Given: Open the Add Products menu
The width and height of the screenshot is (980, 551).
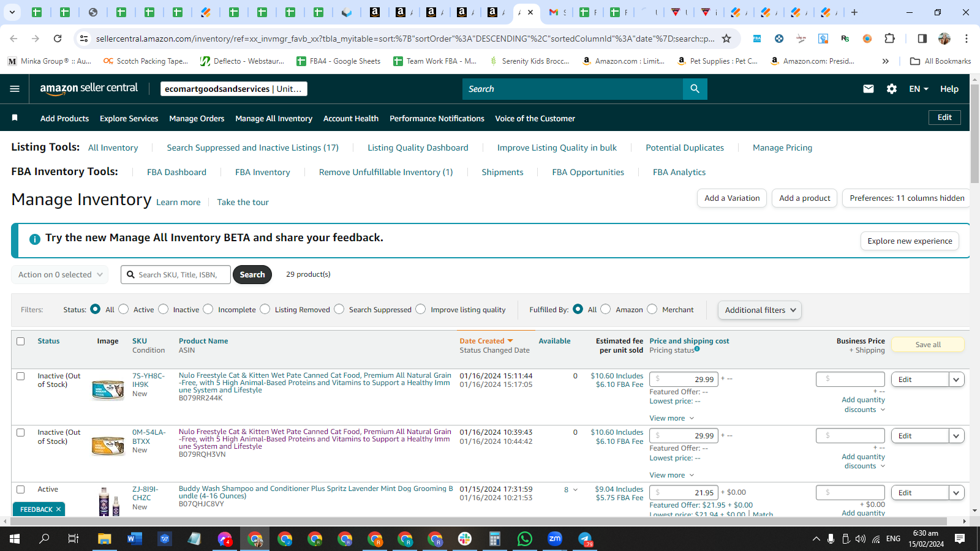Looking at the screenshot, I should click(x=64, y=118).
